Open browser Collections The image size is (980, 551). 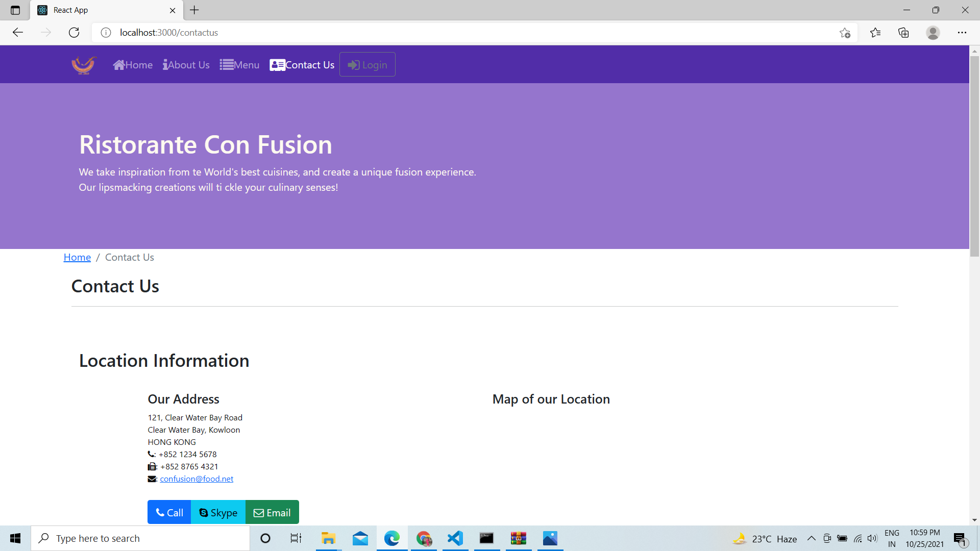(903, 33)
